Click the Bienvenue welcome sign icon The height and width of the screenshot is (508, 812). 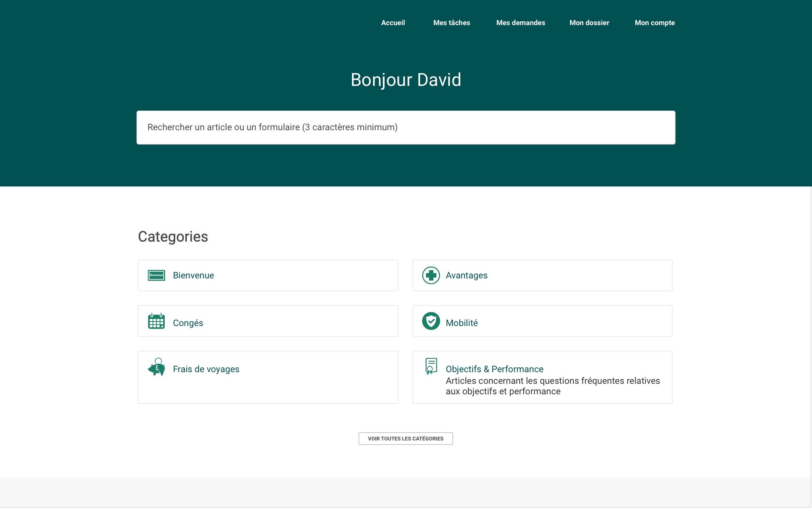156,275
